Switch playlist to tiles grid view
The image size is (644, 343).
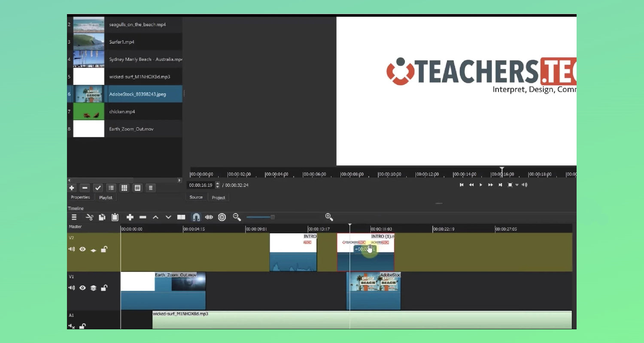coord(124,188)
